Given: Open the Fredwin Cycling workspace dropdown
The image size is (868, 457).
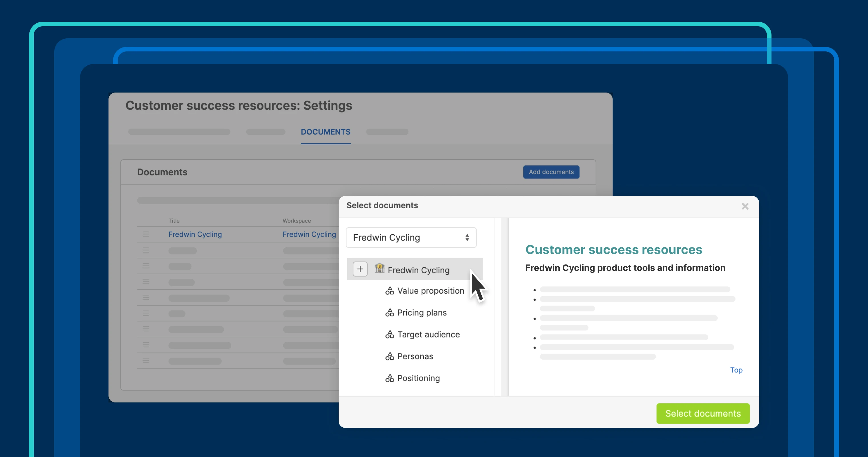Looking at the screenshot, I should pyautogui.click(x=411, y=238).
